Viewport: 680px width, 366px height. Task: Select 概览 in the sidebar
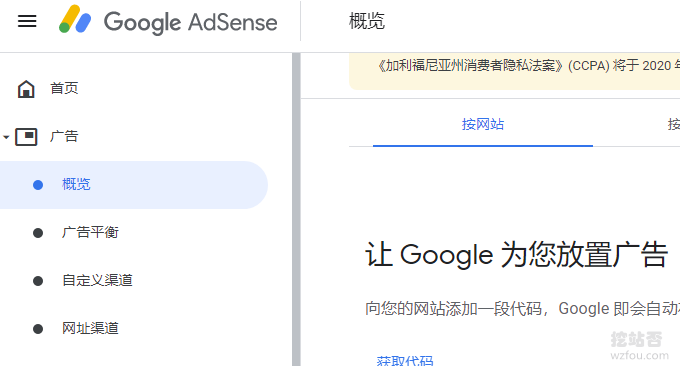coord(133,185)
